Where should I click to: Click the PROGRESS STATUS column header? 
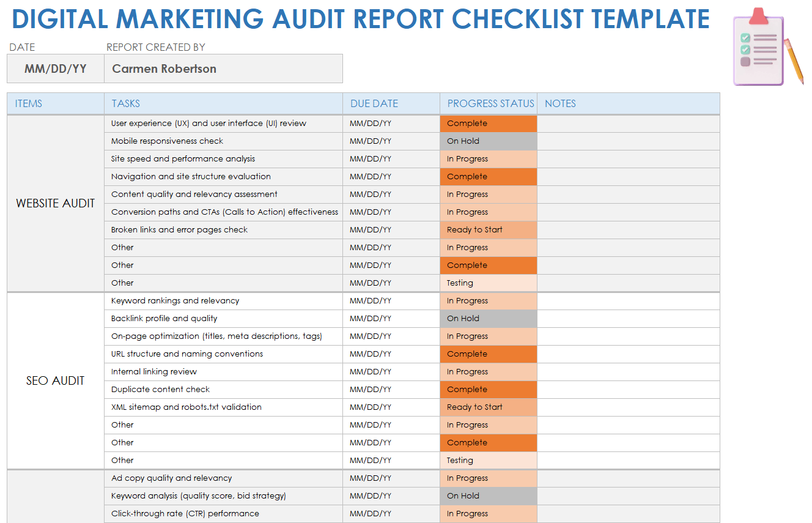tap(489, 103)
